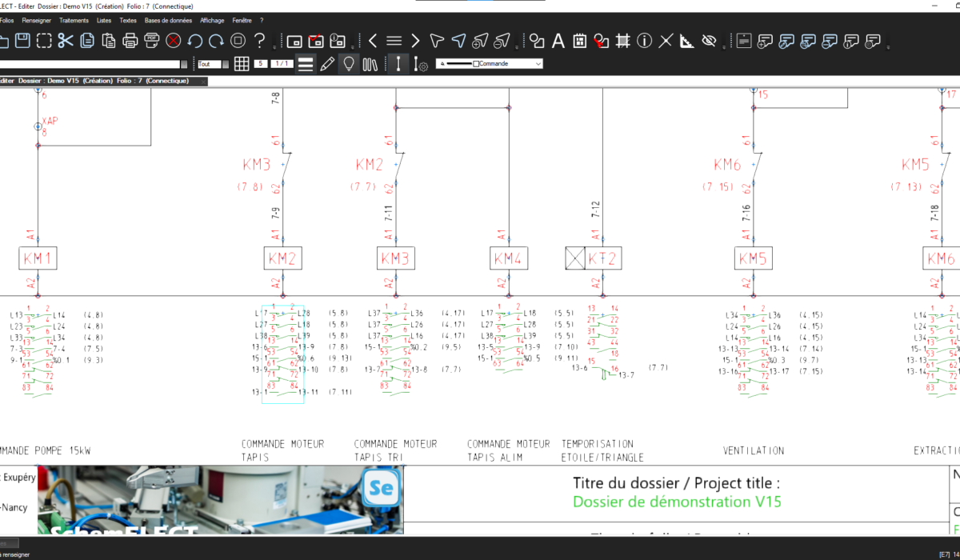This screenshot has height=560, width=960.
Task: Open the Affichage menu
Action: click(x=212, y=20)
